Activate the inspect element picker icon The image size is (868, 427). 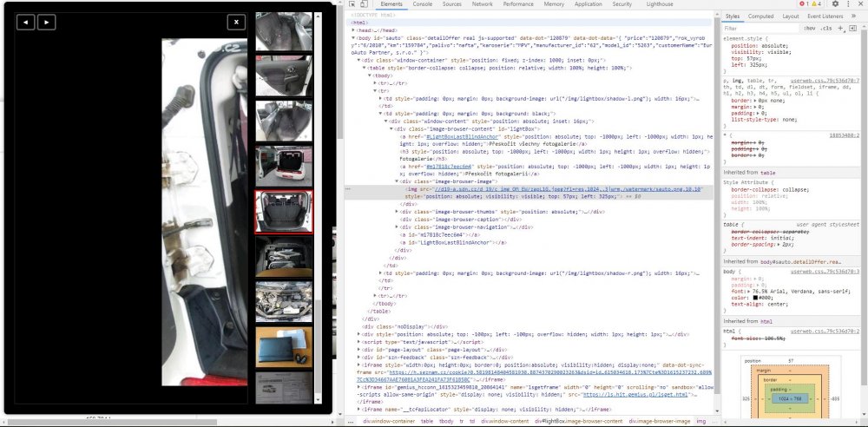coord(354,3)
